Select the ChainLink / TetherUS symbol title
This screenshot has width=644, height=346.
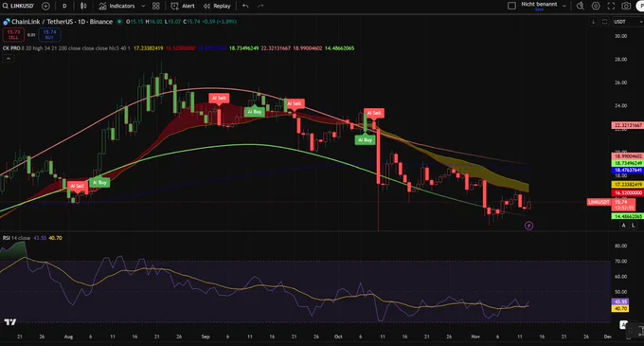pos(62,22)
